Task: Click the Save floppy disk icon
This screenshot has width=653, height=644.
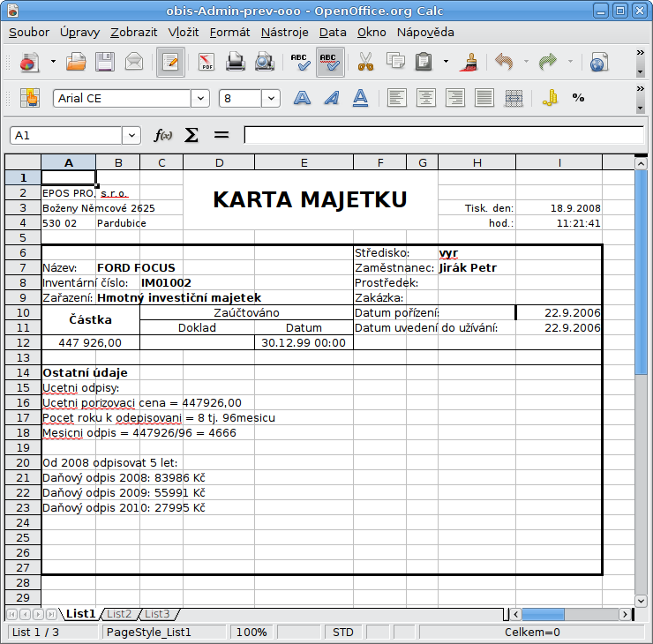Action: (105, 63)
